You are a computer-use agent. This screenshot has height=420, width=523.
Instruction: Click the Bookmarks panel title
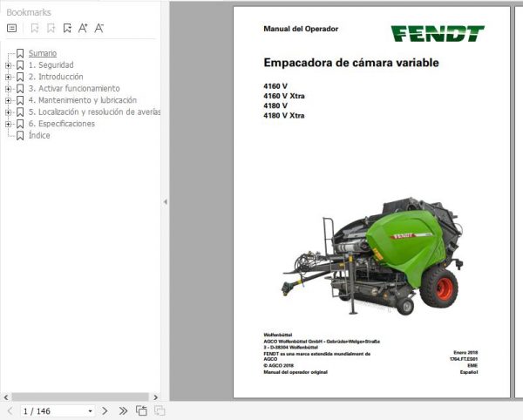(x=29, y=12)
